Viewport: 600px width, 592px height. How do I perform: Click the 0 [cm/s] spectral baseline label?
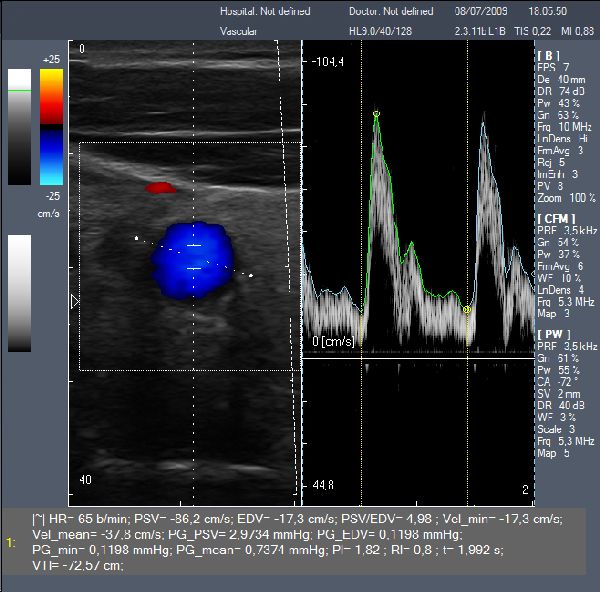[x=336, y=342]
